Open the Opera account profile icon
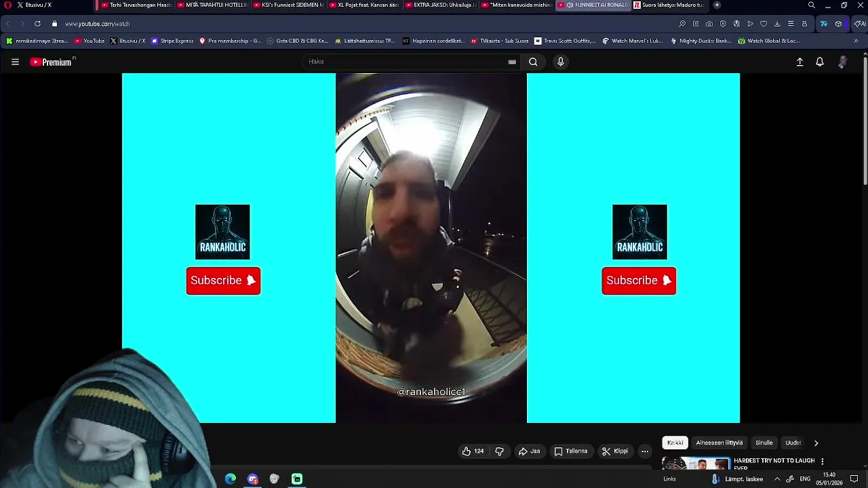The height and width of the screenshot is (488, 868). [804, 24]
